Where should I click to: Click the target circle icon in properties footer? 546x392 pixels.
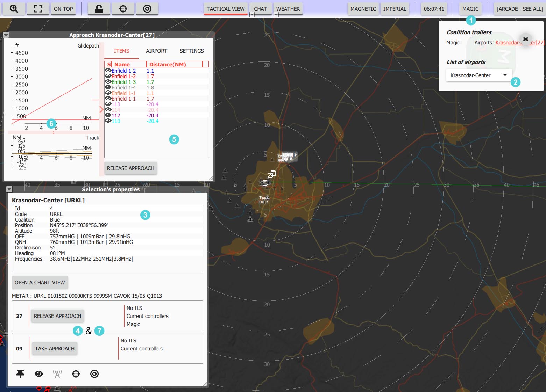(94, 374)
